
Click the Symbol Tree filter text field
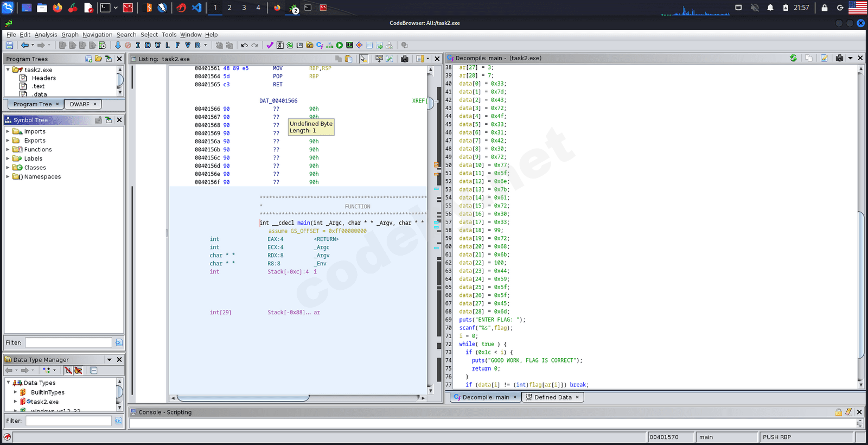(68, 342)
